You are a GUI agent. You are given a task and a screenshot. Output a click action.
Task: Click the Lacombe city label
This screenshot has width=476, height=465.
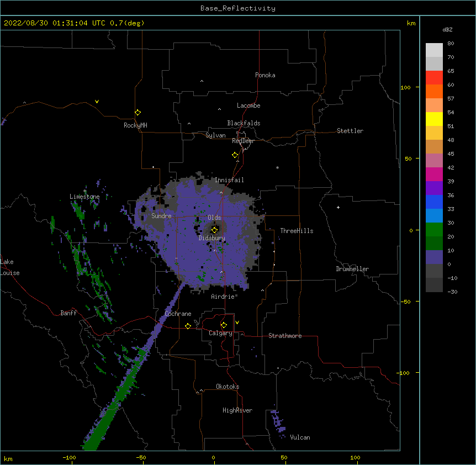[x=248, y=105]
